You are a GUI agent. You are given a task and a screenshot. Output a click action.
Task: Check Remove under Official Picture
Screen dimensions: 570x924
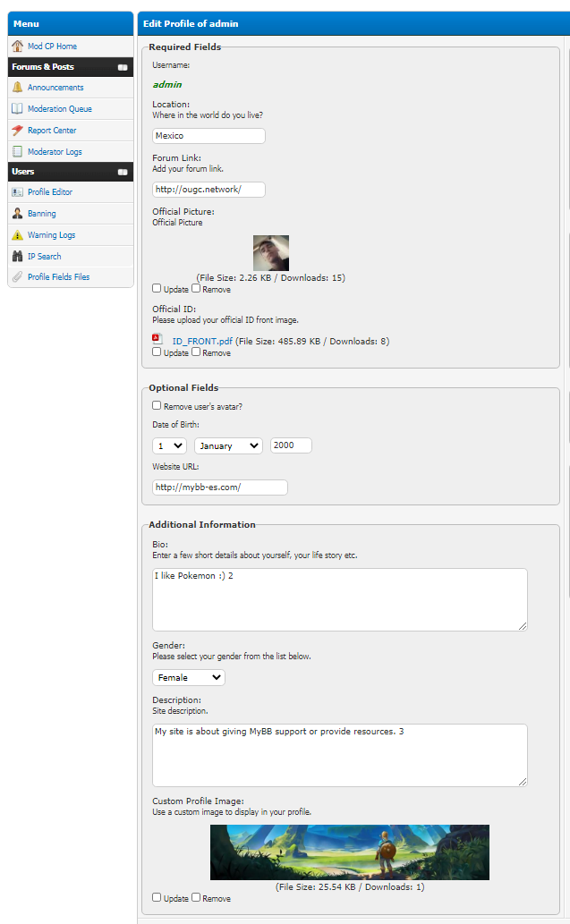(196, 289)
